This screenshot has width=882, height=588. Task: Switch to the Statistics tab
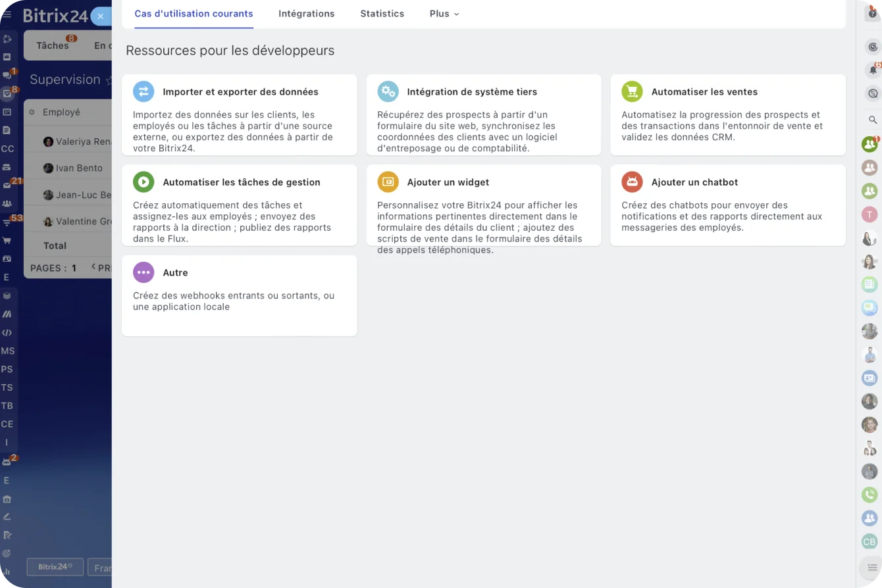coord(382,13)
